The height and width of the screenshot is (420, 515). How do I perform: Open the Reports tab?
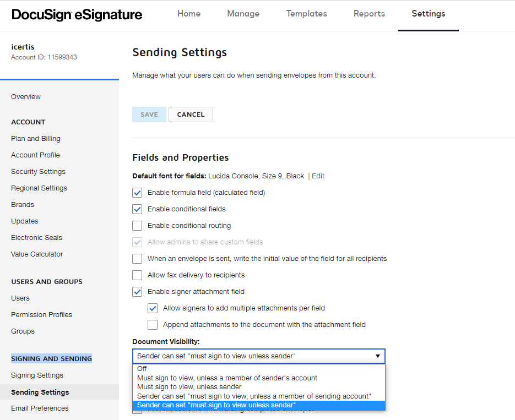369,14
